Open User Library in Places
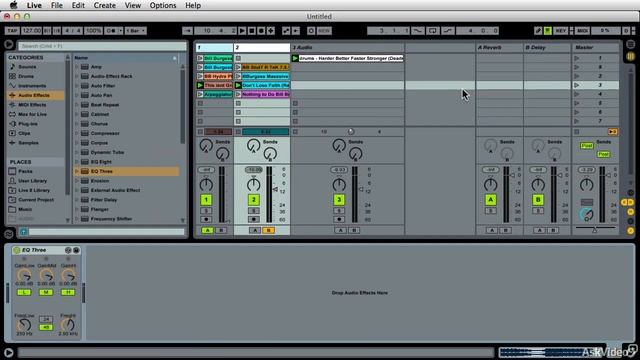 [x=32, y=181]
